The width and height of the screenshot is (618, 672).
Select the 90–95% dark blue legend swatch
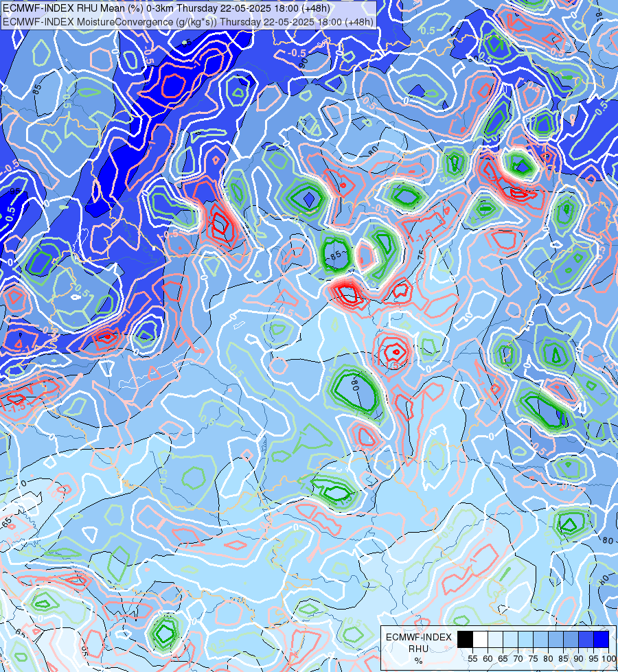pos(586,639)
